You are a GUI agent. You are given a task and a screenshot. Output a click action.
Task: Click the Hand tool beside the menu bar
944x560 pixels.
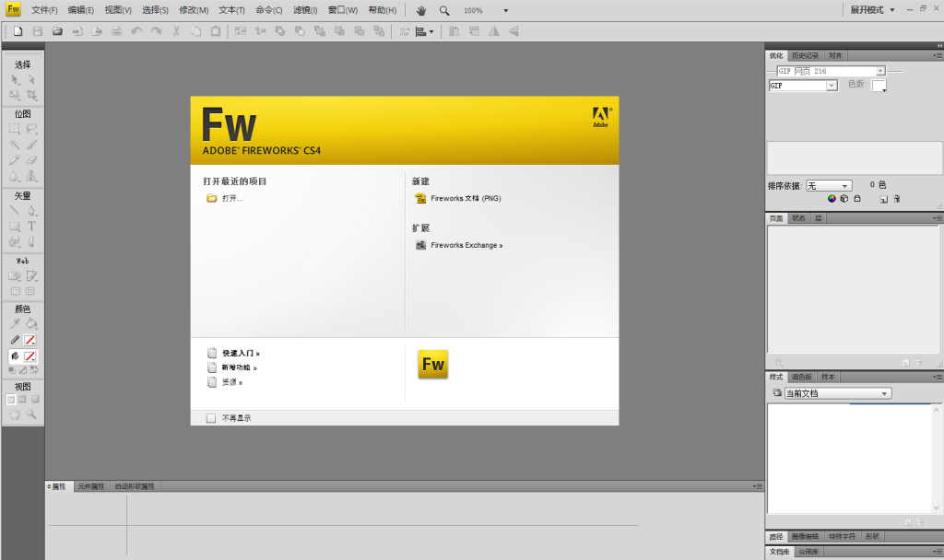pos(421,10)
